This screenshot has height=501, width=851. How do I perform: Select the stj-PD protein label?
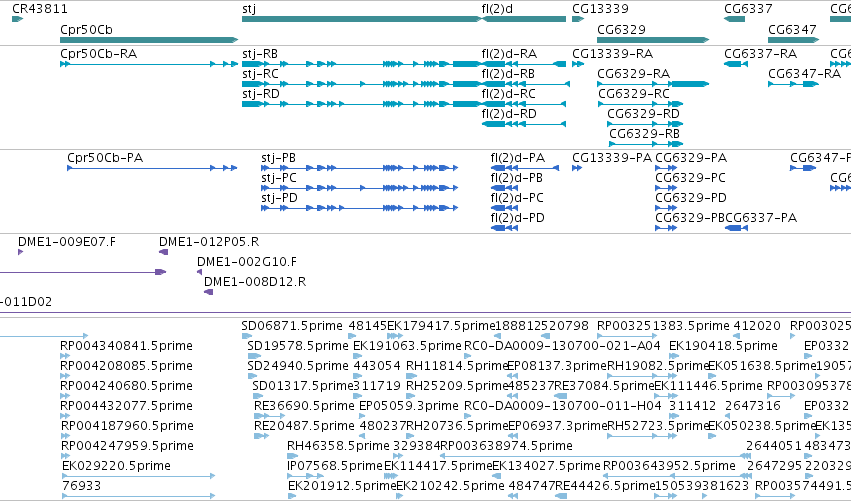280,198
